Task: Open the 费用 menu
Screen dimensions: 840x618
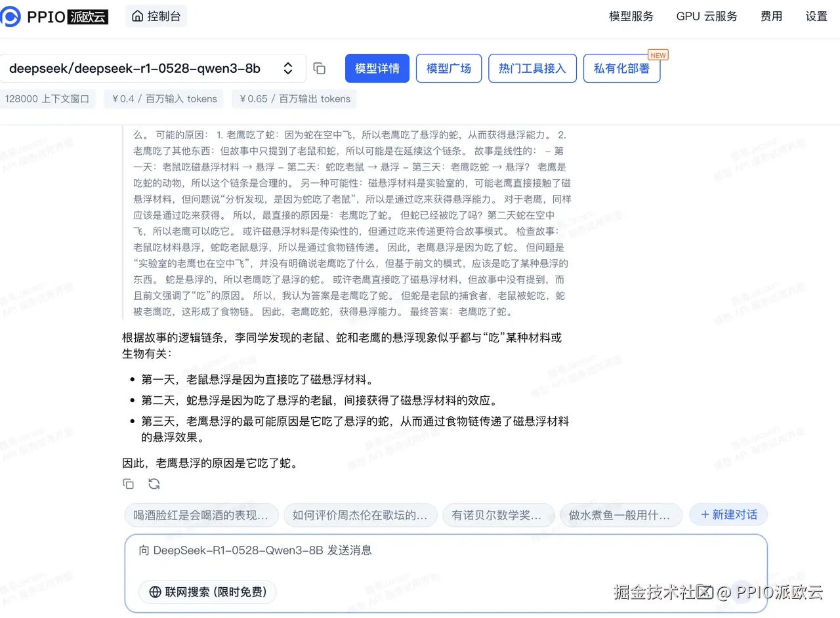Action: [772, 16]
